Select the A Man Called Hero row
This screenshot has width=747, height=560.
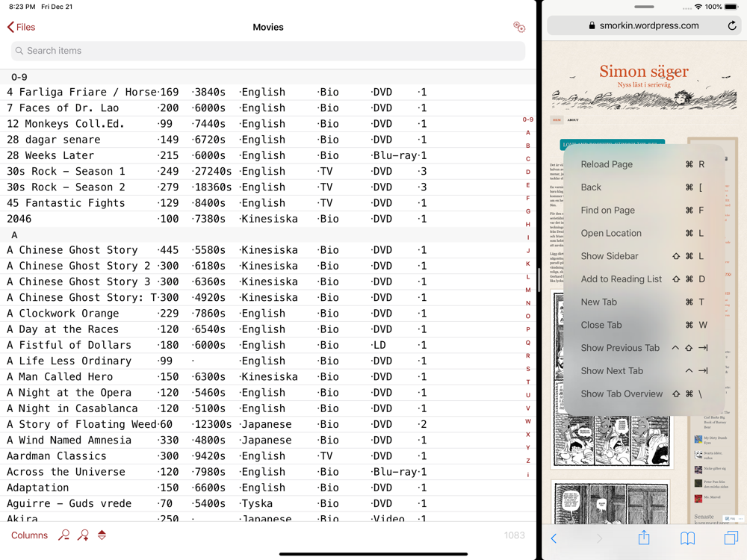coord(268,376)
